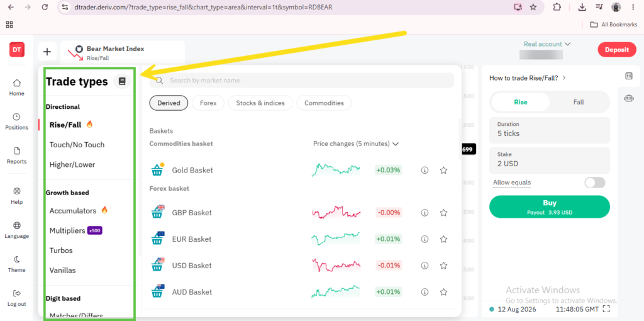Expand the Real account dropdown

pyautogui.click(x=547, y=44)
